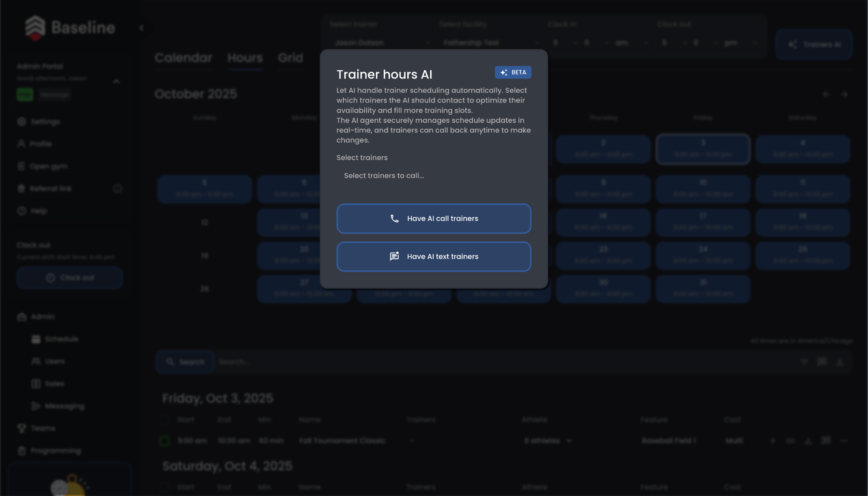Image resolution: width=868 pixels, height=496 pixels.
Task: Click the text message icon
Action: tap(394, 256)
